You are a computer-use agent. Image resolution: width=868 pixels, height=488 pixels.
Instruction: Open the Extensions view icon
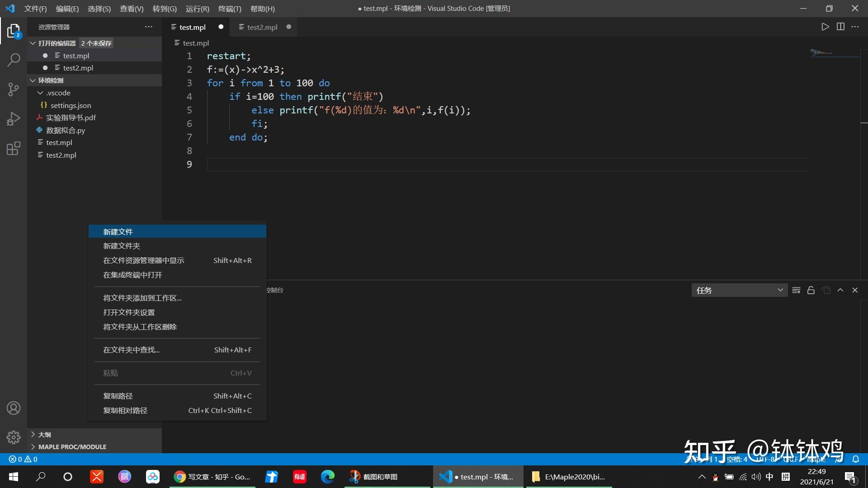click(x=14, y=148)
